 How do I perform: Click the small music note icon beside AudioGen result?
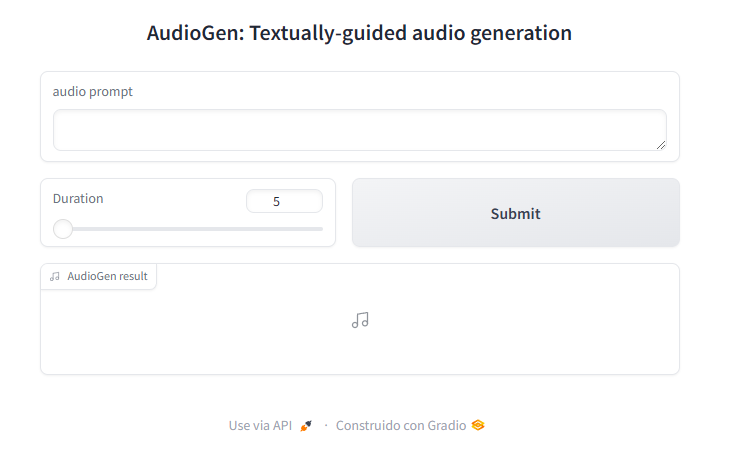coord(55,277)
